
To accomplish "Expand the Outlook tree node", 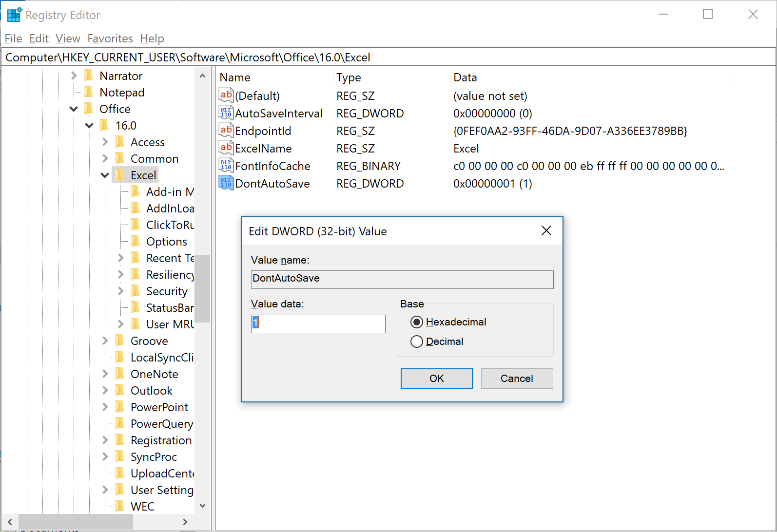I will point(105,390).
